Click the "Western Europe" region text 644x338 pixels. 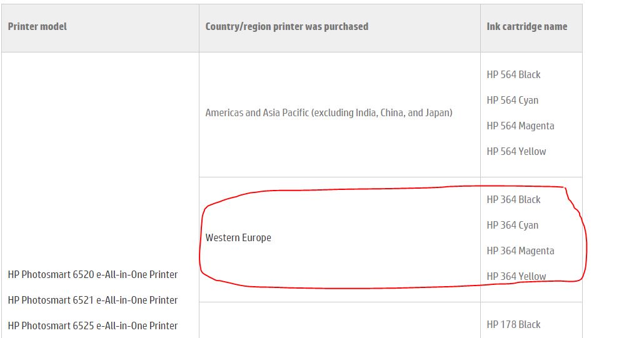coord(238,237)
